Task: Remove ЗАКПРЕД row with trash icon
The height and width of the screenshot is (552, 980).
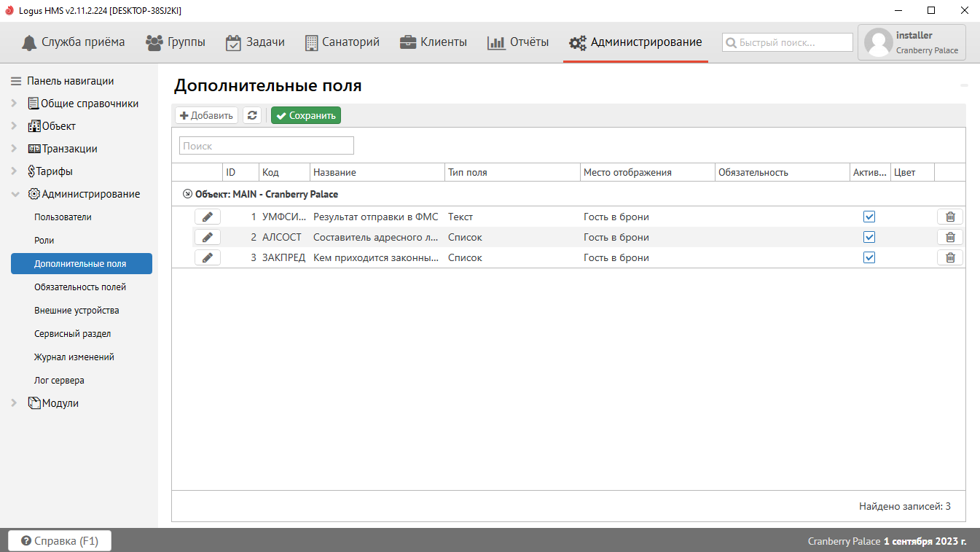Action: (x=949, y=257)
